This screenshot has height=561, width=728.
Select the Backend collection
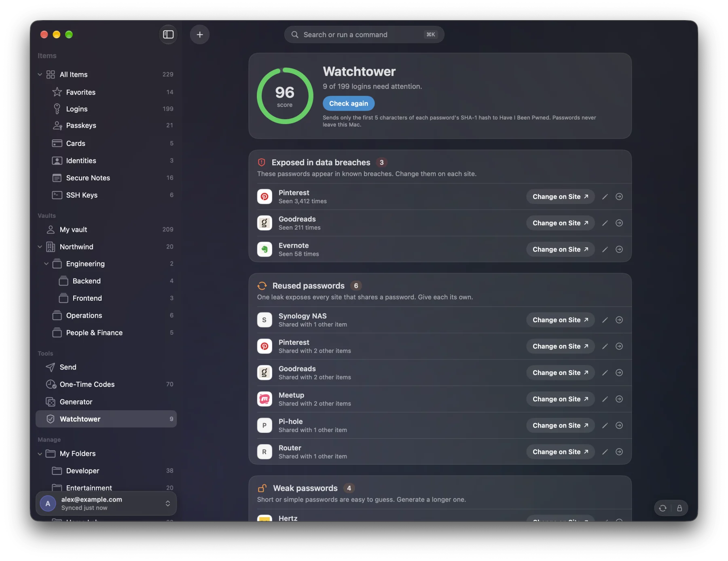point(106,281)
